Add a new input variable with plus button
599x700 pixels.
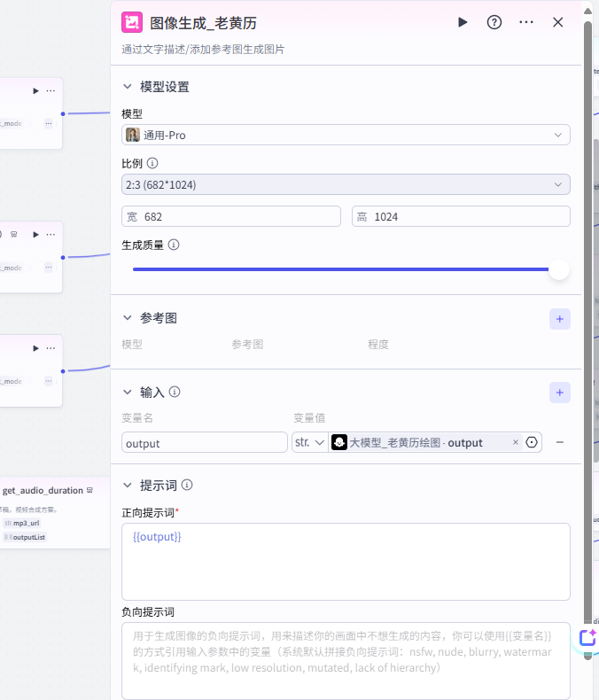[559, 393]
